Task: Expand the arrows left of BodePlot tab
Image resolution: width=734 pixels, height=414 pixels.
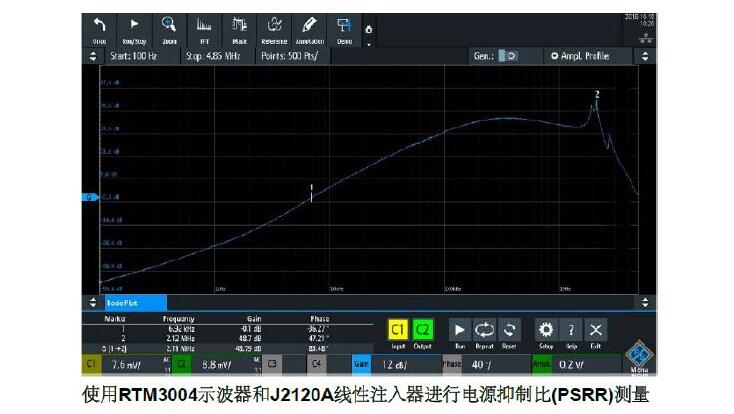Action: pos(93,303)
